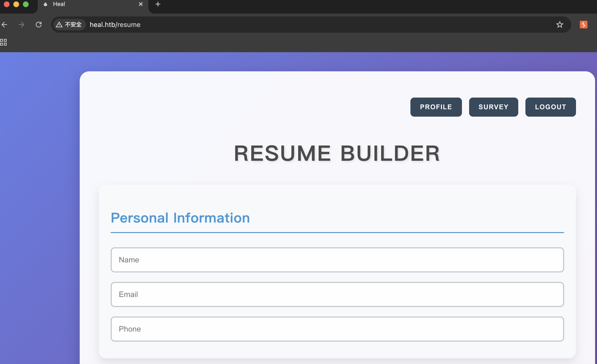The height and width of the screenshot is (364, 597).
Task: Click the Personal Information heading
Action: pyautogui.click(x=180, y=218)
